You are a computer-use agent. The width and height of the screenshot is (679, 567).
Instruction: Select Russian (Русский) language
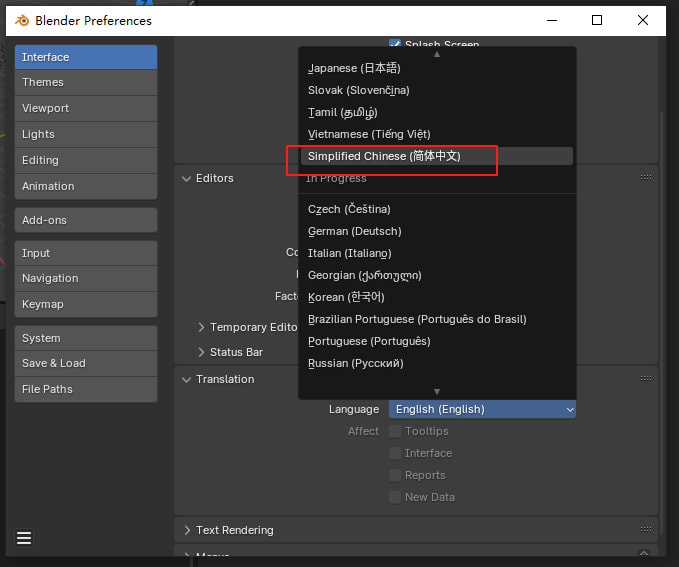point(437,363)
